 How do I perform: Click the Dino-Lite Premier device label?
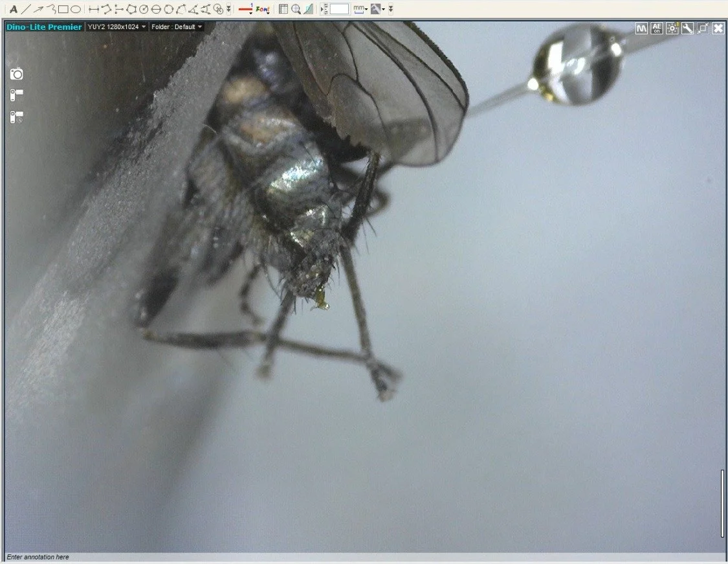(x=44, y=27)
